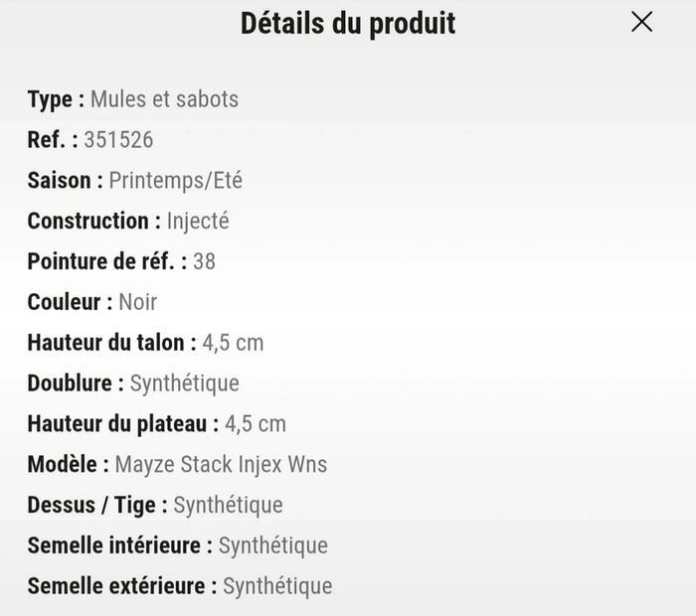Click the "Doublure :" label
The height and width of the screenshot is (616, 696).
pos(76,383)
